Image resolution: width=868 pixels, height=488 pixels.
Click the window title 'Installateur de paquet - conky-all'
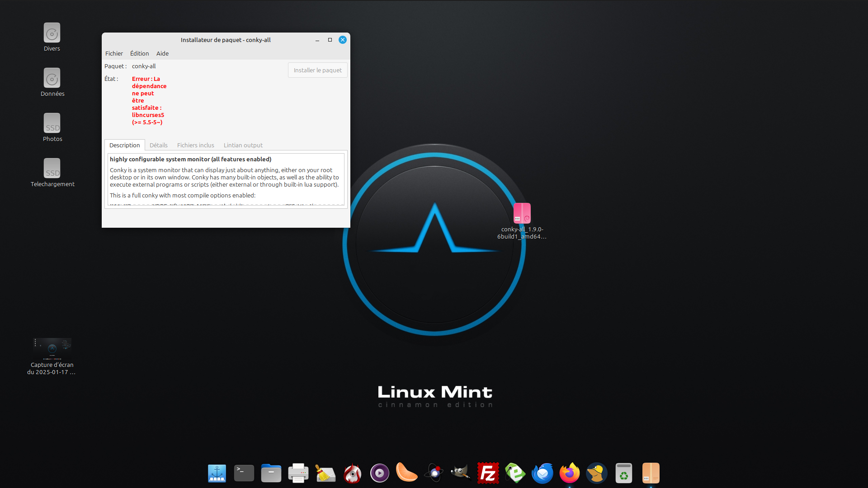226,40
